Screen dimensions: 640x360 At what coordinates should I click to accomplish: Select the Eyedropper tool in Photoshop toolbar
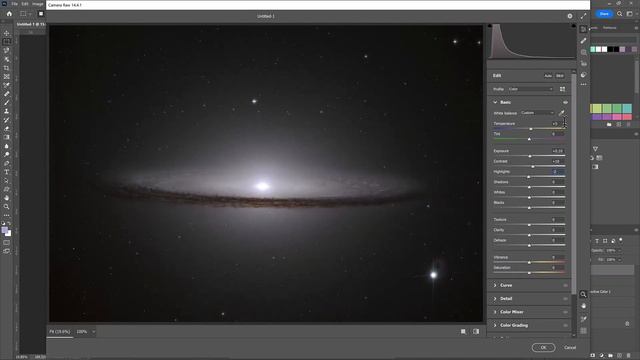coord(7,85)
